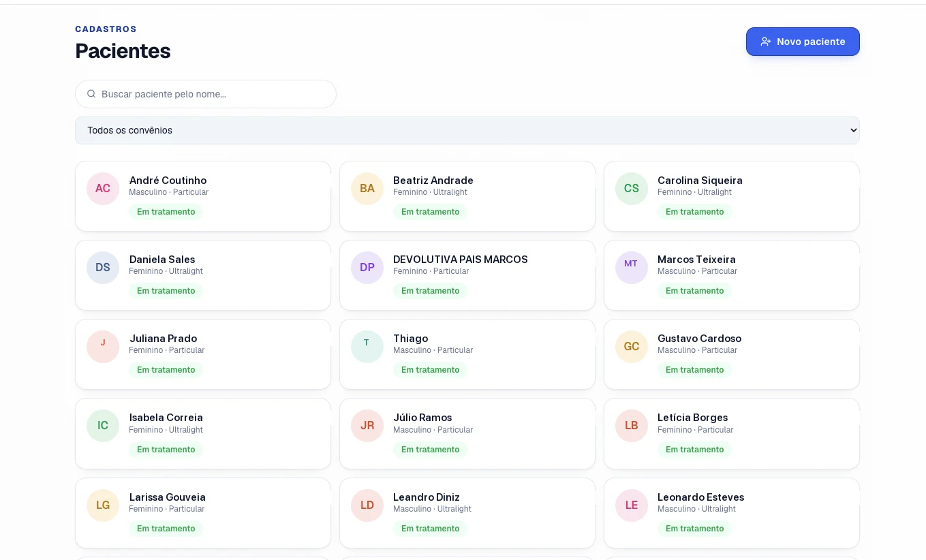Click Em tratamento badge on Thiago card
Image resolution: width=926 pixels, height=560 pixels.
(431, 370)
